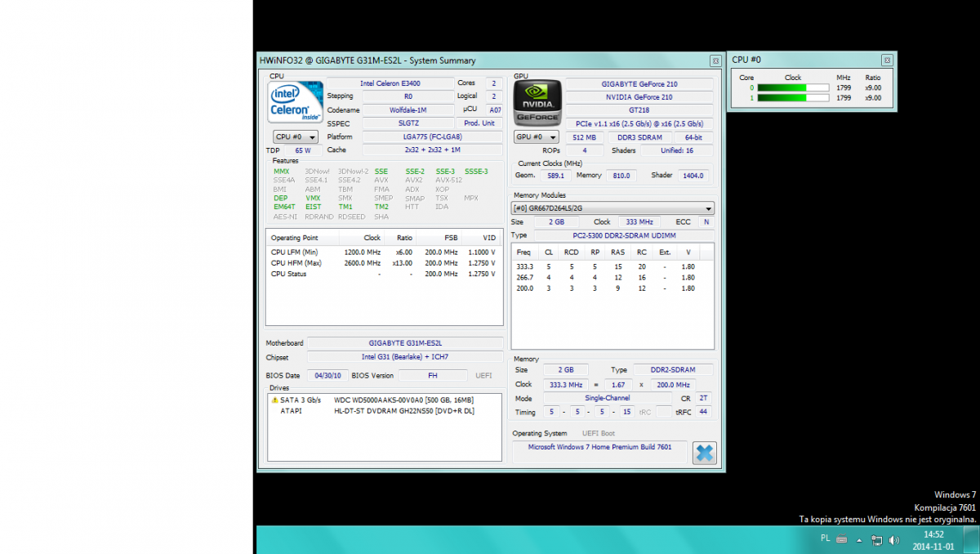980x554 pixels.
Task: Click the DDR3 SDRAM GPU memory type field
Action: pyautogui.click(x=639, y=137)
